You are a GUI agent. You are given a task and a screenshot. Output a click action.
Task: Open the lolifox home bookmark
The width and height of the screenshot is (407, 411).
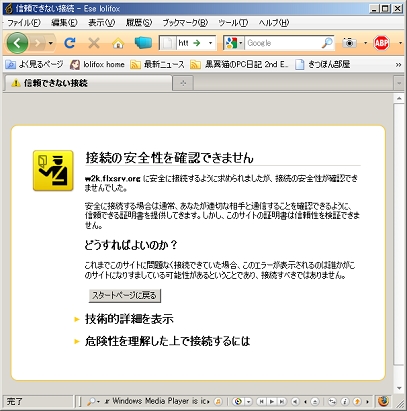tap(97, 64)
